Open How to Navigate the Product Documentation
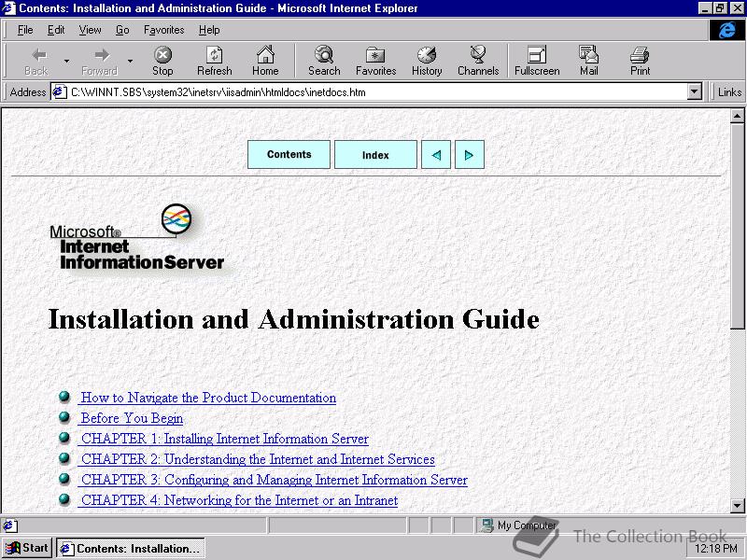The image size is (747, 560). click(208, 398)
